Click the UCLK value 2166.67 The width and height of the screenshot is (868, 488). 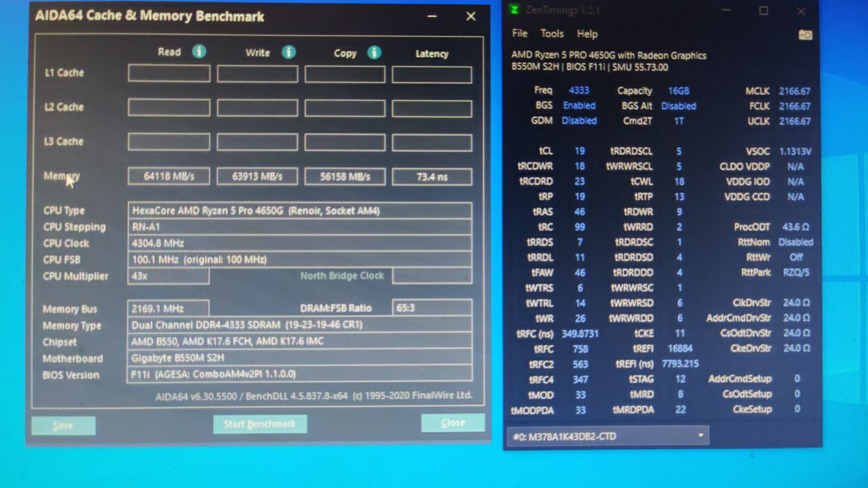pos(795,121)
